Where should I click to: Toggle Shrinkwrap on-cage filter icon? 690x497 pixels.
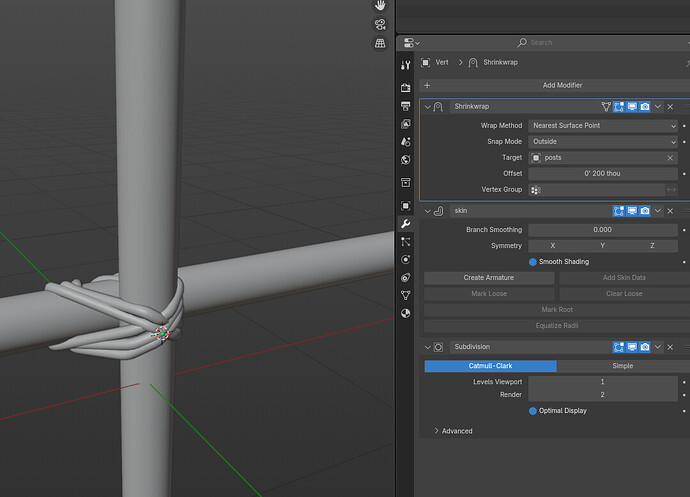pyautogui.click(x=606, y=107)
